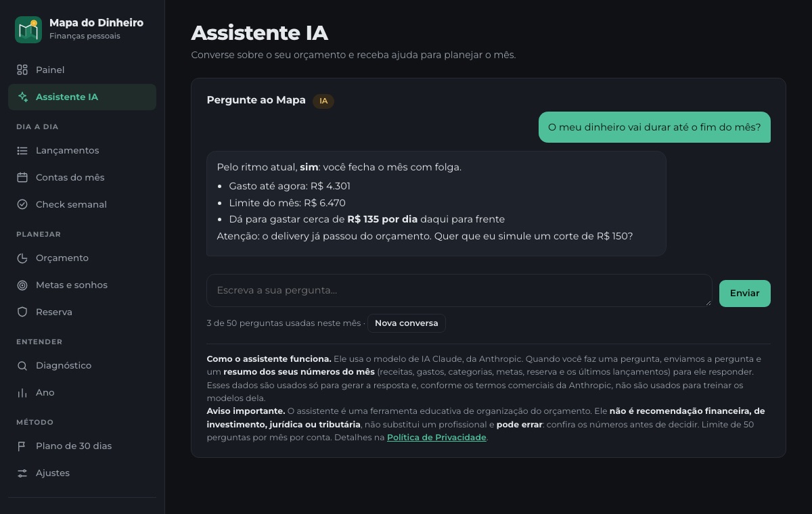Viewport: 812px width, 514px height.
Task: Open Metas e sonhos
Action: click(x=82, y=285)
